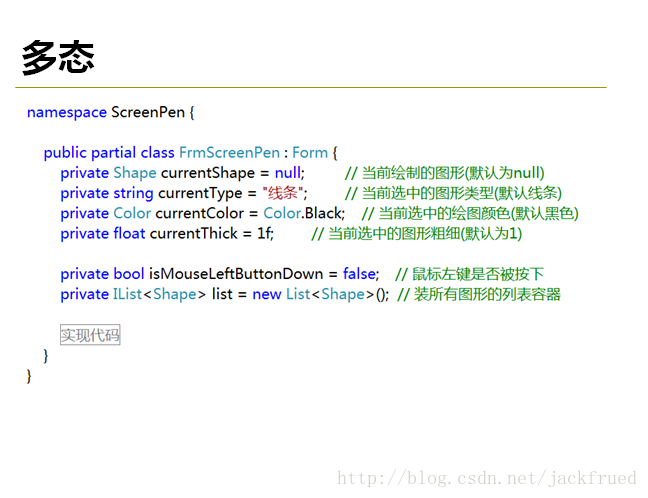
Task: Click the 'currentShape' field name
Action: [208, 173]
